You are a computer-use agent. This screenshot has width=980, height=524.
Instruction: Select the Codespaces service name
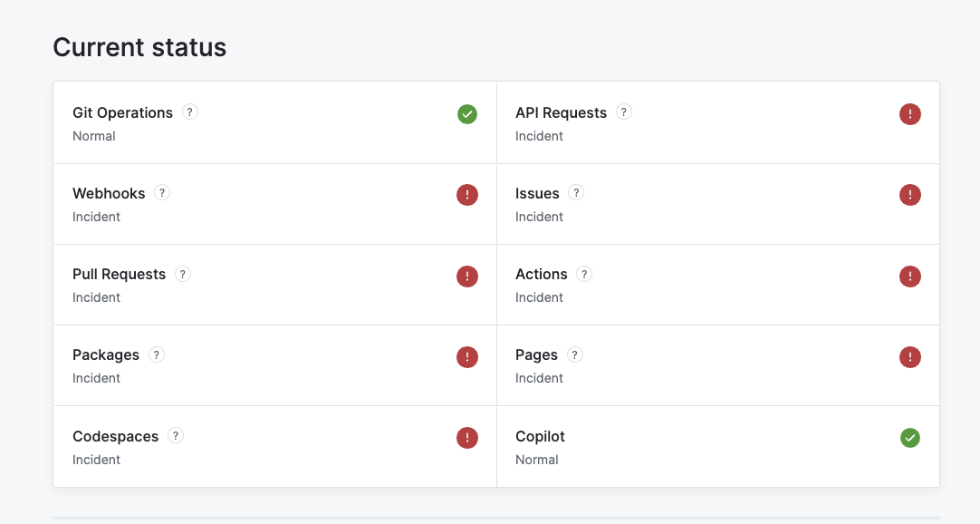pos(115,436)
